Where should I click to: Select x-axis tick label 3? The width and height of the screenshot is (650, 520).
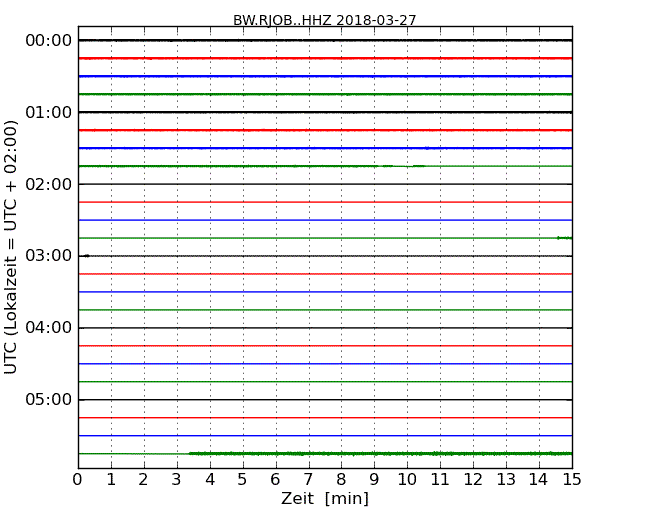point(177,480)
